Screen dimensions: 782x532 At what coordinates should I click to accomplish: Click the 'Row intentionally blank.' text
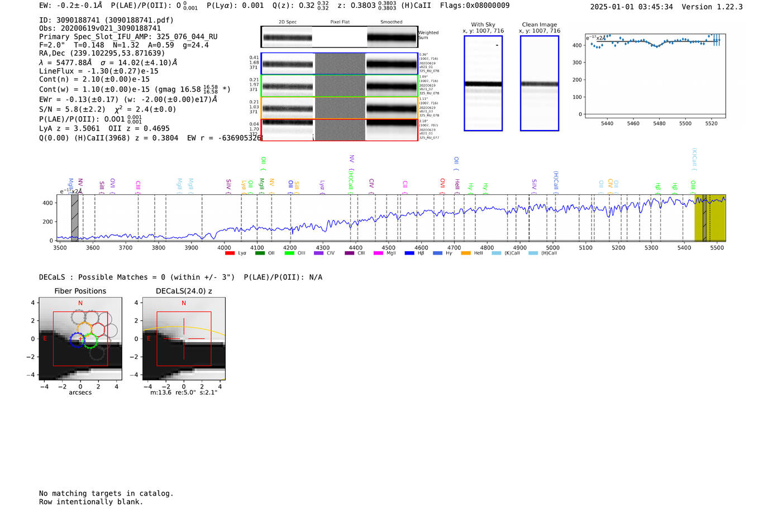[x=91, y=502]
